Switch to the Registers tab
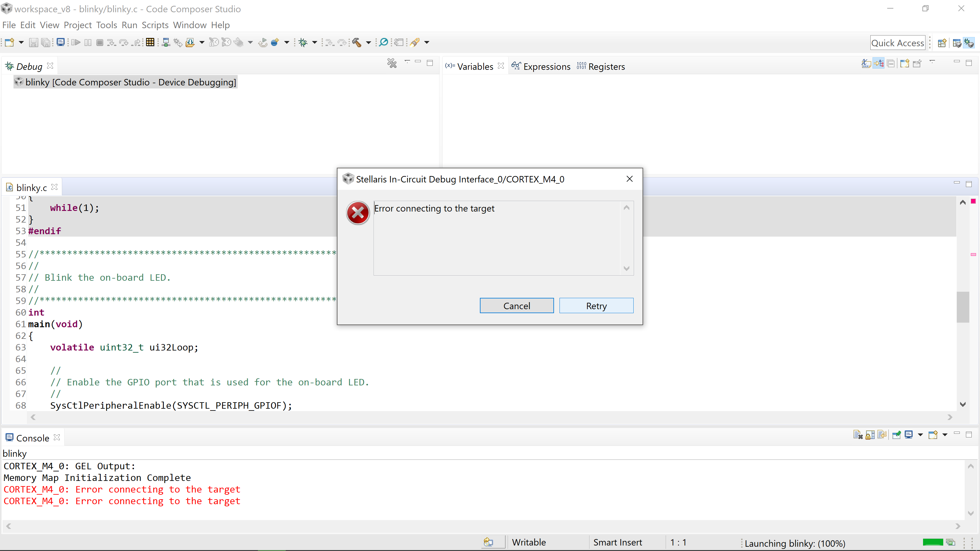Screen dimensions: 980x551 (x=601, y=66)
